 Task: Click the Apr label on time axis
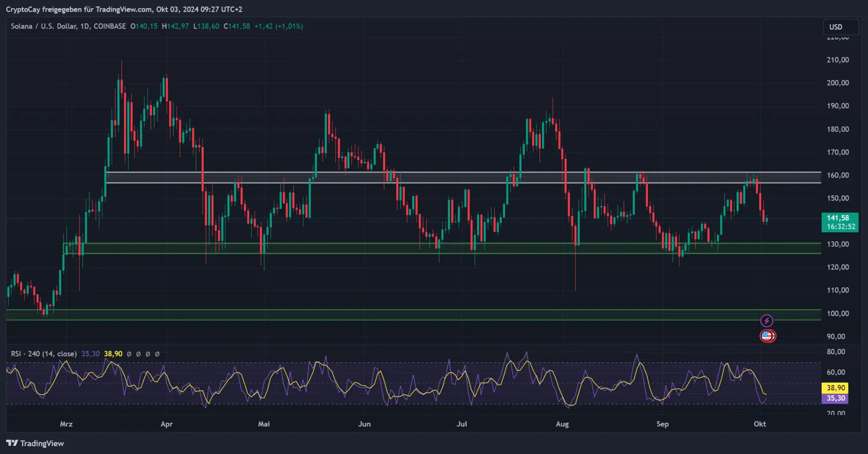(167, 424)
